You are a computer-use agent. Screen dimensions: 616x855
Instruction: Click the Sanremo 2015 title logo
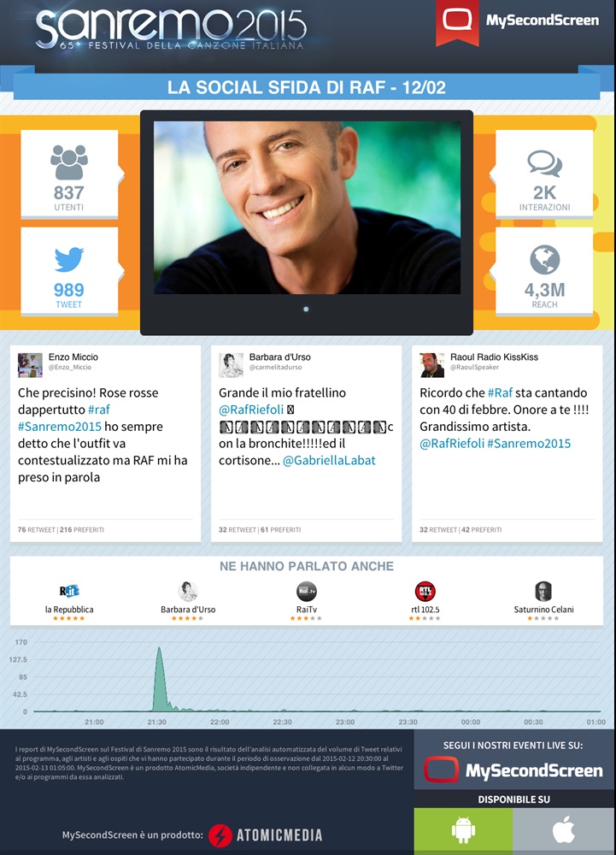tap(171, 27)
